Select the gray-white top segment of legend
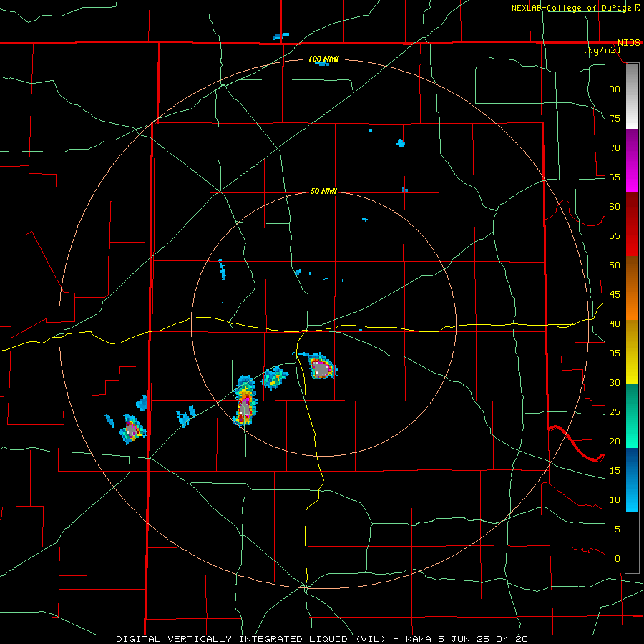 tap(632, 96)
